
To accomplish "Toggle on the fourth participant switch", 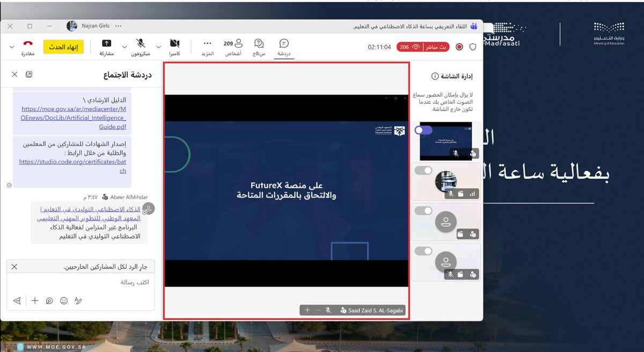I will pyautogui.click(x=423, y=251).
